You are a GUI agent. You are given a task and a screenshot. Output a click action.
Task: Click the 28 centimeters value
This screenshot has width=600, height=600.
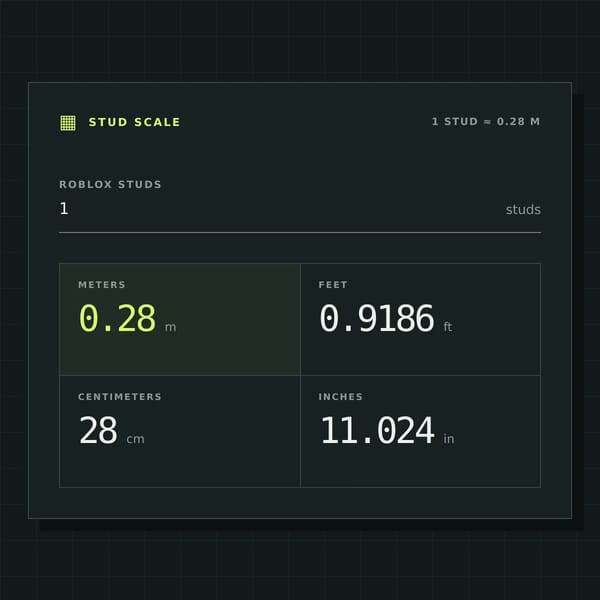pos(98,430)
